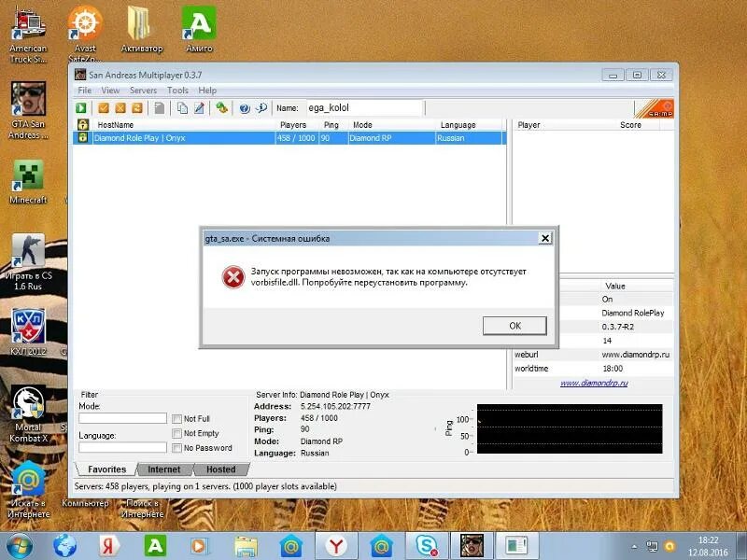Image resolution: width=747 pixels, height=560 pixels.
Task: Click the red Yandex Я taskbar icon
Action: tap(109, 546)
